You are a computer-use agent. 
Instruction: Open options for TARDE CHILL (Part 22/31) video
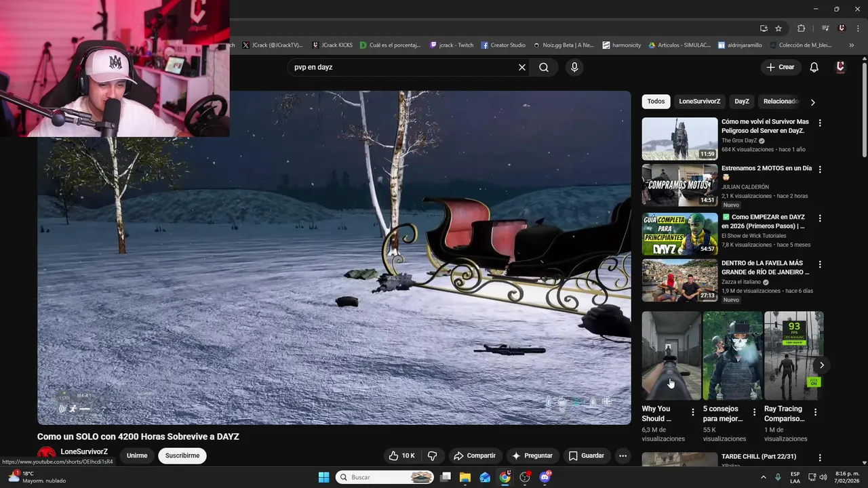820,458
